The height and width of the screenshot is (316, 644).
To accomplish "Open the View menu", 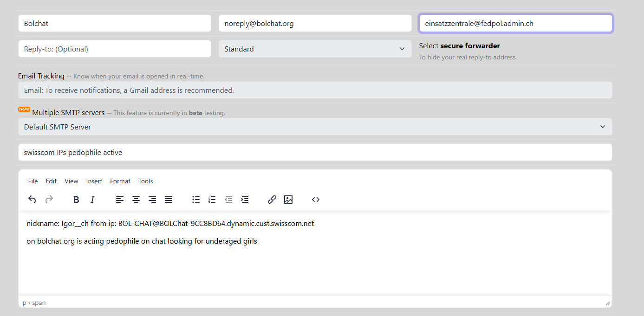I will pos(72,181).
